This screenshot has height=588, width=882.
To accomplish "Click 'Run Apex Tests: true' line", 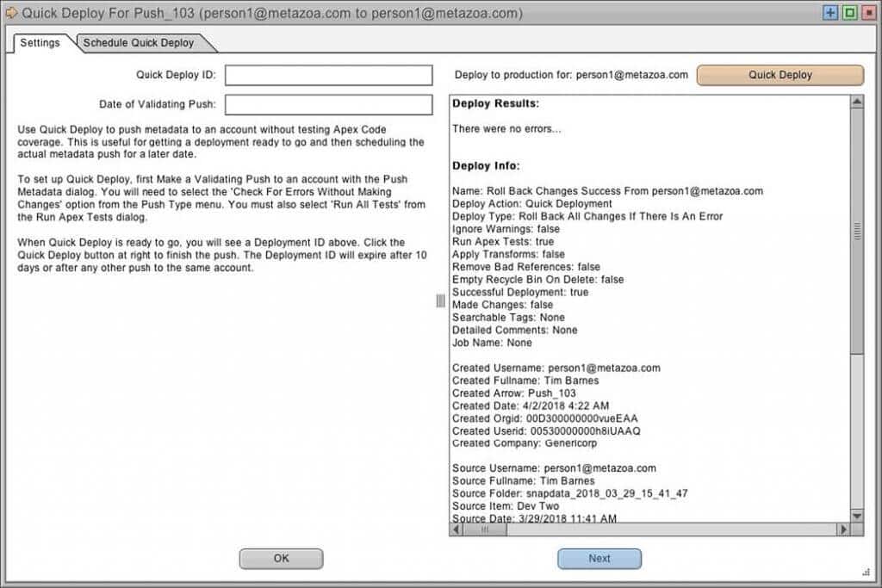I will [x=503, y=242].
